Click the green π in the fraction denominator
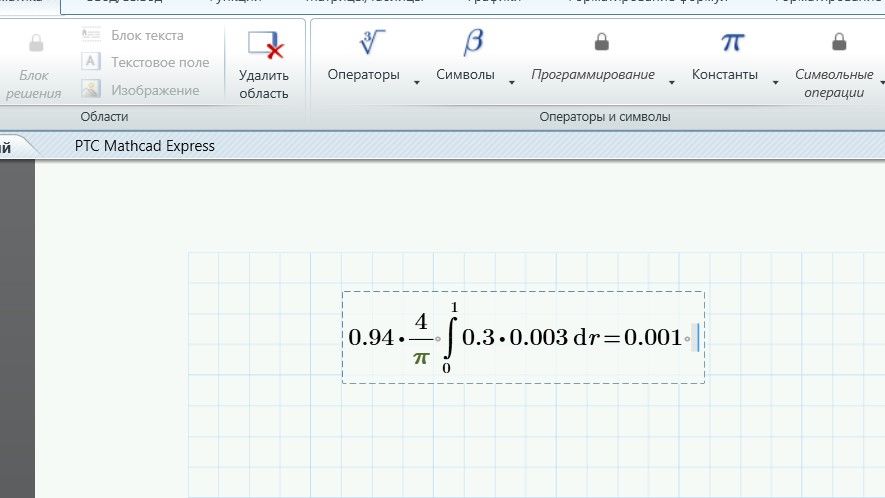Viewport: 885px width, 498px height. 421,357
